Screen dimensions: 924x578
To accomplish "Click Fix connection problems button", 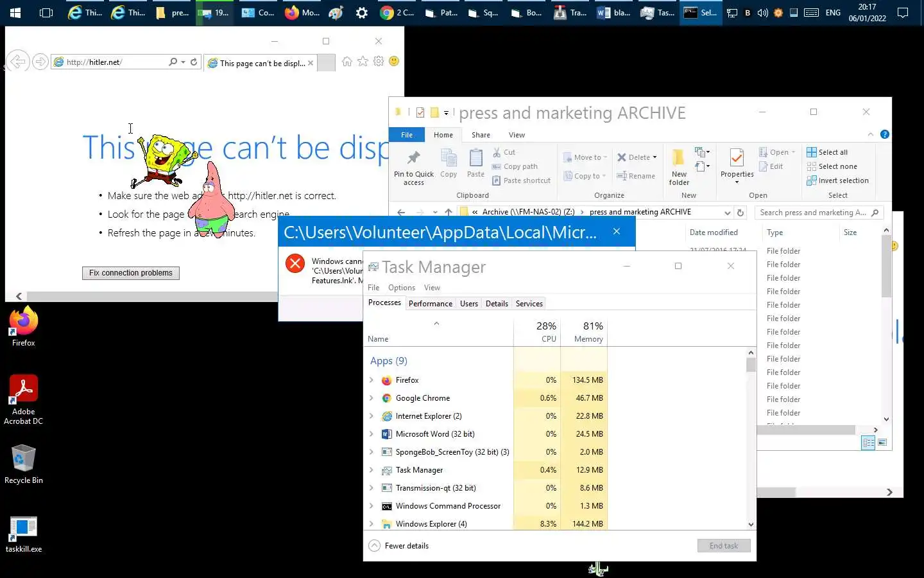I will tap(131, 273).
